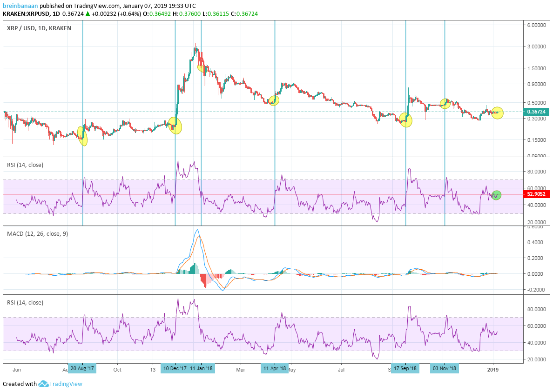The height and width of the screenshot is (392, 553).
Task: Click the 'TradingView.com' text in the publish header
Action: (96, 6)
